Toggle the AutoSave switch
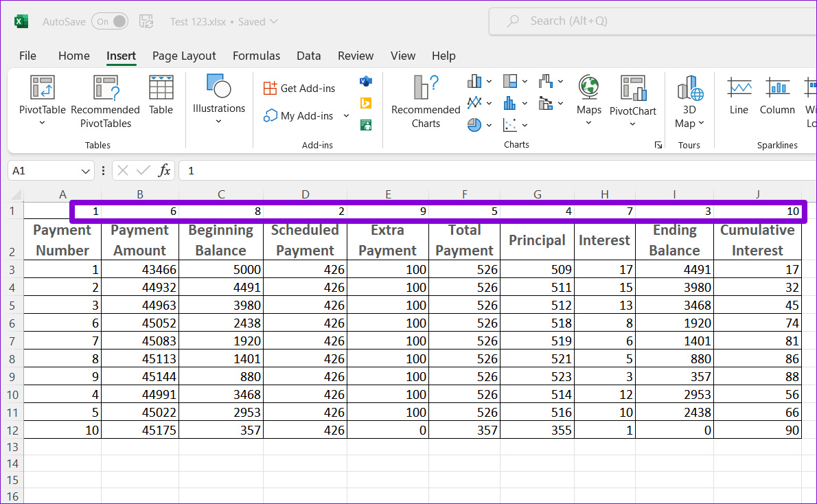The width and height of the screenshot is (817, 504). tap(110, 21)
